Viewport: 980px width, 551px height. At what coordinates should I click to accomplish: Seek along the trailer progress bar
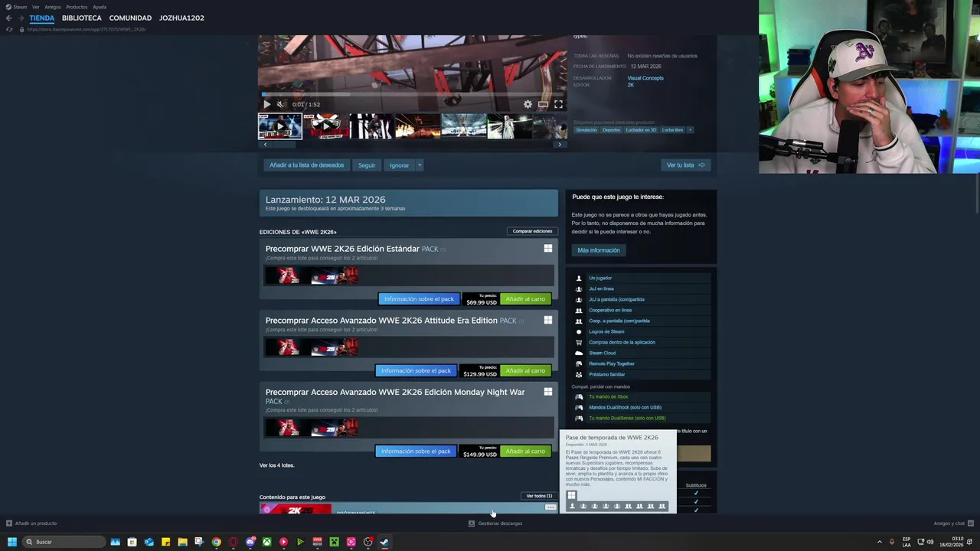click(x=413, y=95)
